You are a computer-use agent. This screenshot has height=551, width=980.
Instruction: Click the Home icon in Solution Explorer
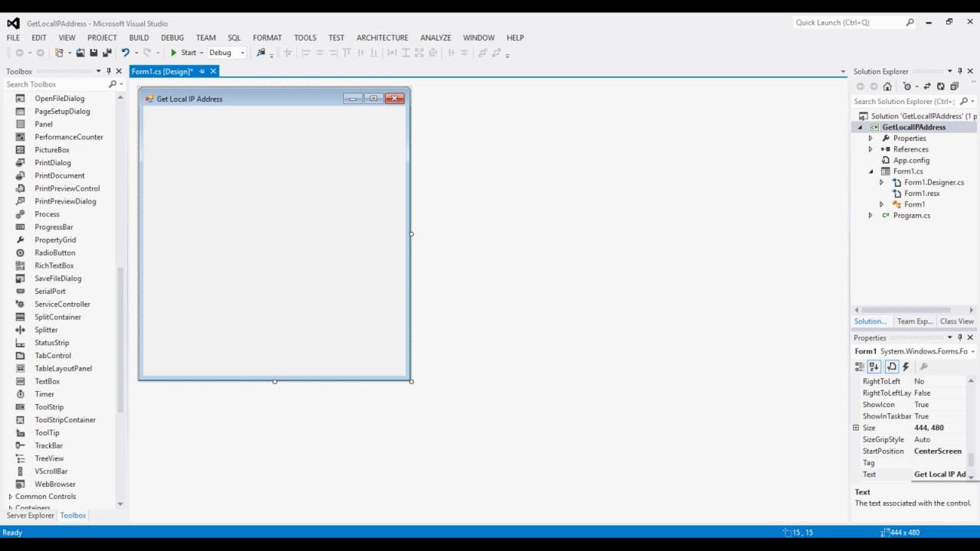(887, 86)
